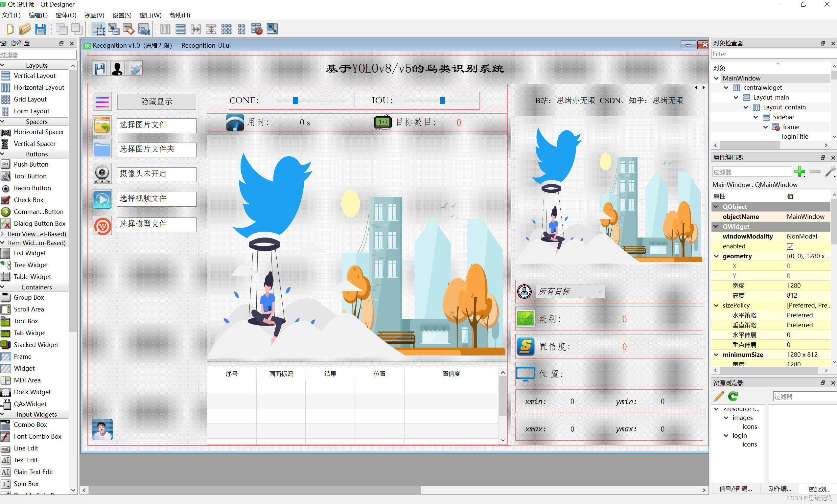Click the Edit Widgets toolbar icon
Image resolution: width=837 pixels, height=504 pixels.
coord(99,29)
